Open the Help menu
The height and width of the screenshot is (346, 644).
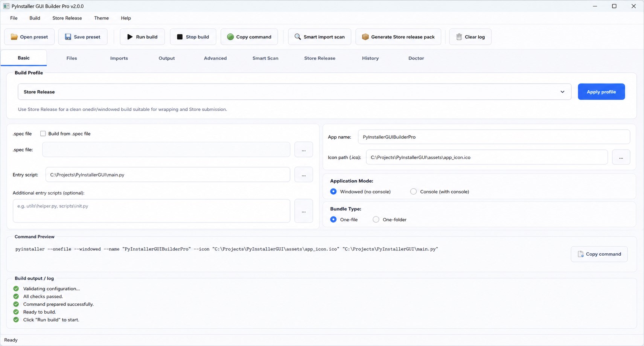(x=126, y=18)
